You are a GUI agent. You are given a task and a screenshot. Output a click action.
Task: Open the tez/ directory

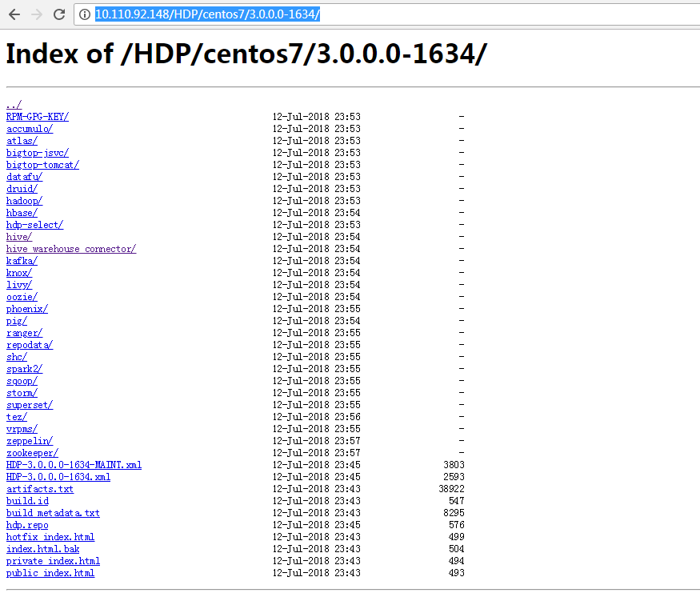[17, 417]
